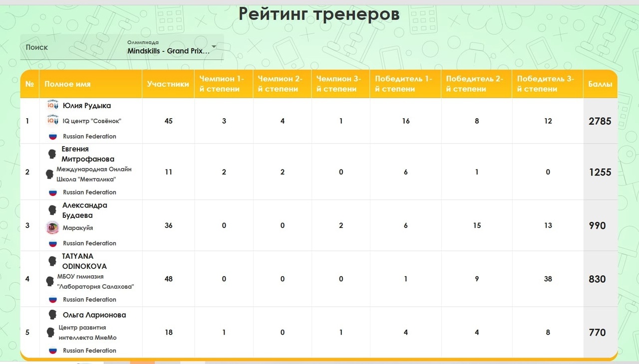Click the Russian flag in Ольга Ларионова's row
The width and height of the screenshot is (639, 364).
pos(52,351)
